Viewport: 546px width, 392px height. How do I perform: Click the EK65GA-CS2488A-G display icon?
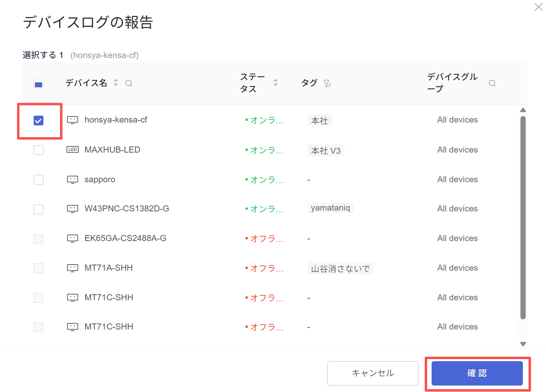click(73, 239)
